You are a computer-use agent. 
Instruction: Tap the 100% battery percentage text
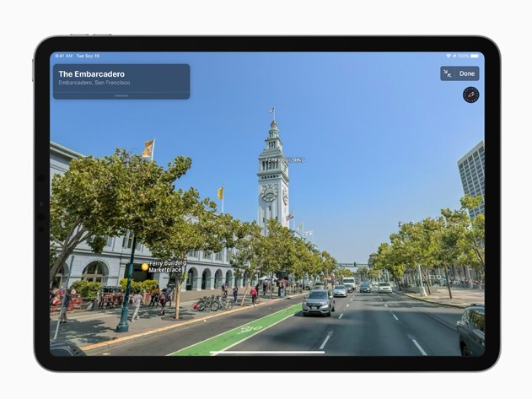point(463,56)
